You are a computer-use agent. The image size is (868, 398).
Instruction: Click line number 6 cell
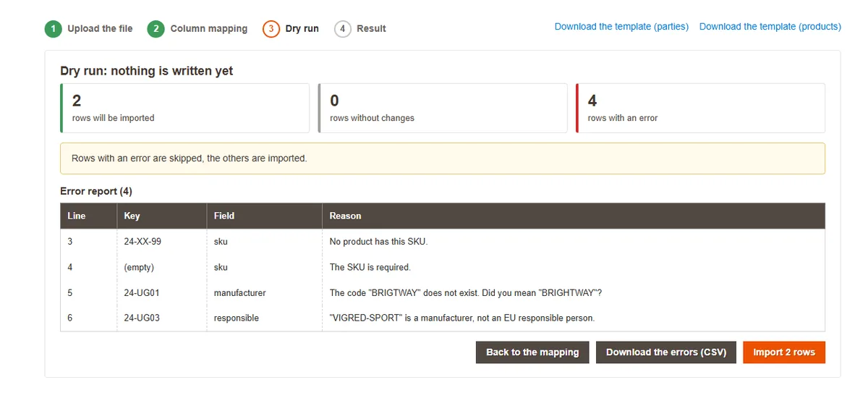[x=88, y=318]
